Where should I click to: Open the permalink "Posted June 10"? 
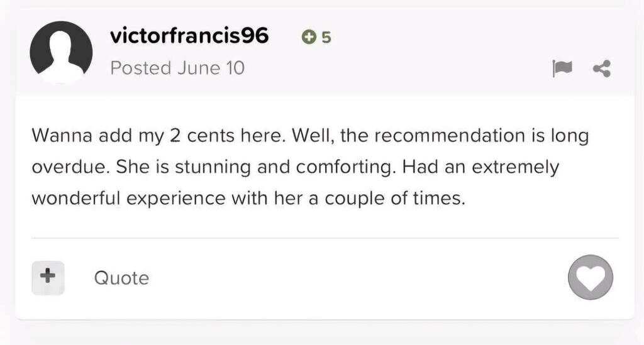177,68
